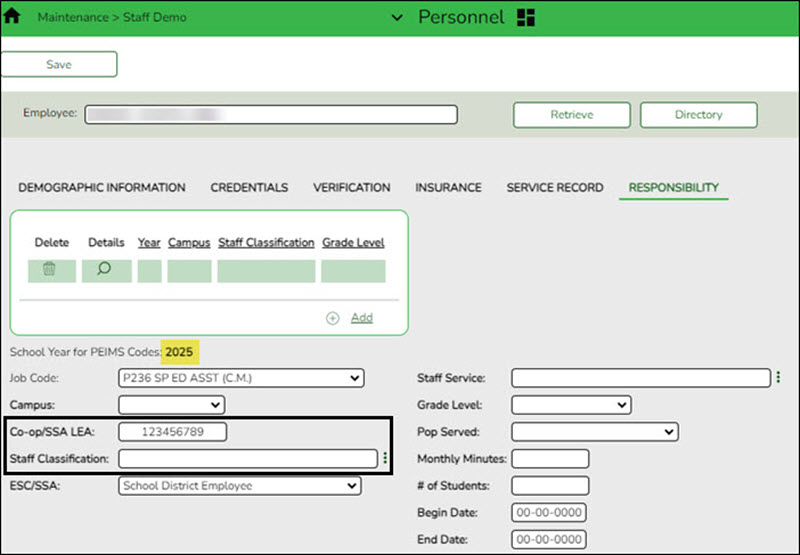
Task: Switch to the Demographic Information tab
Action: [x=101, y=187]
